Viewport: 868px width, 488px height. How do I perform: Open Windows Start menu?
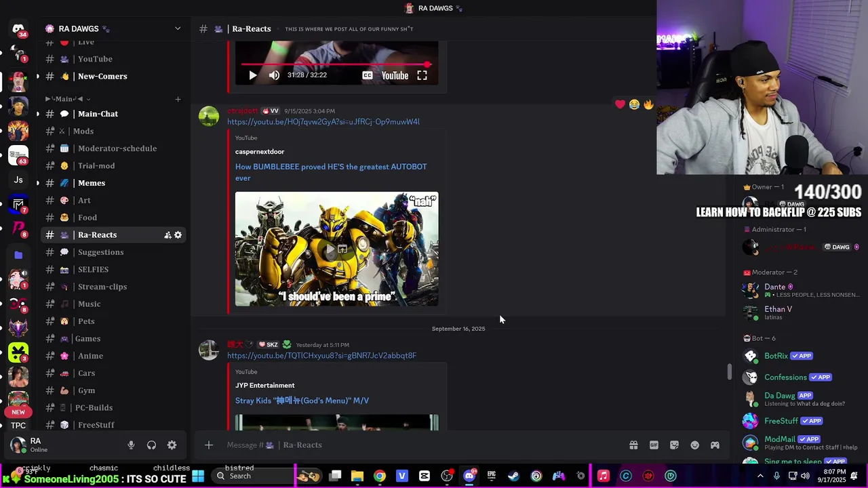coord(198,476)
